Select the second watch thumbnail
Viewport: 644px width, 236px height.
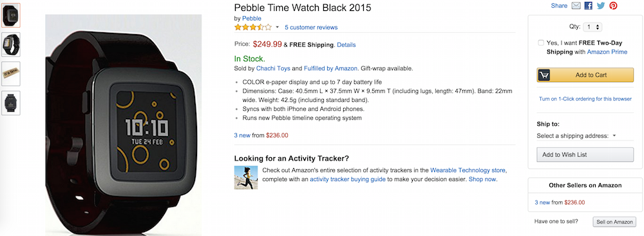(11, 44)
